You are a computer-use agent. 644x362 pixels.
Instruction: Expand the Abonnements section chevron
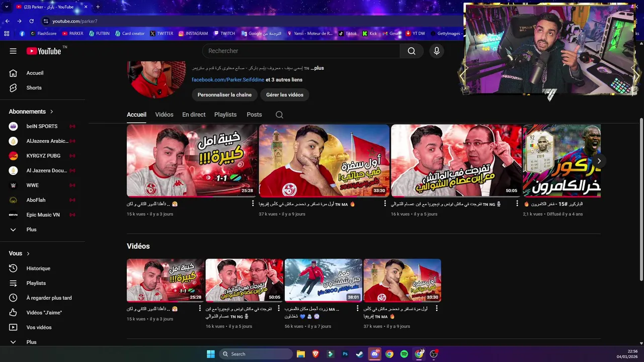pyautogui.click(x=51, y=112)
